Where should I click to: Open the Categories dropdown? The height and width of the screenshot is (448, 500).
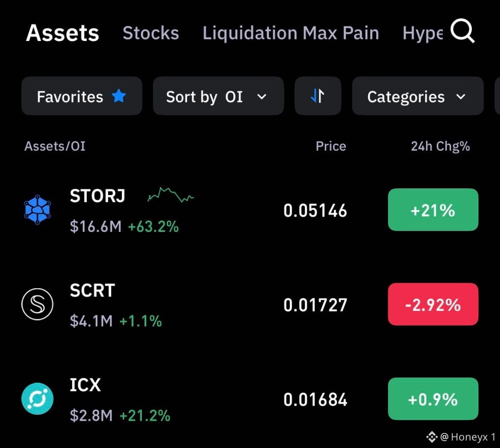pyautogui.click(x=418, y=96)
